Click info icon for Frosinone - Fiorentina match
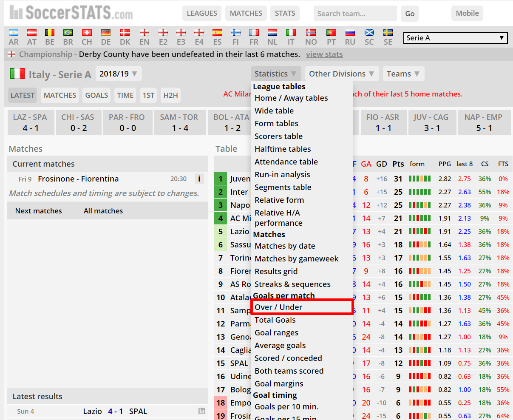 coord(199,179)
